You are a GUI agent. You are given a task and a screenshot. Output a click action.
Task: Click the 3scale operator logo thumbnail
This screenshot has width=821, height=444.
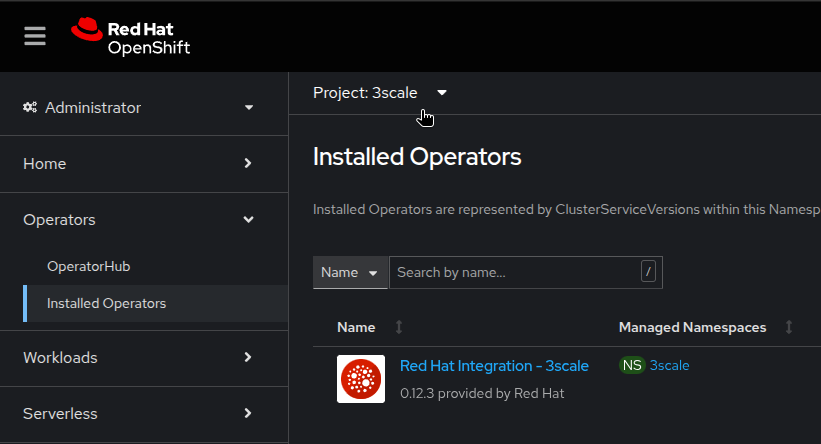[x=361, y=379]
